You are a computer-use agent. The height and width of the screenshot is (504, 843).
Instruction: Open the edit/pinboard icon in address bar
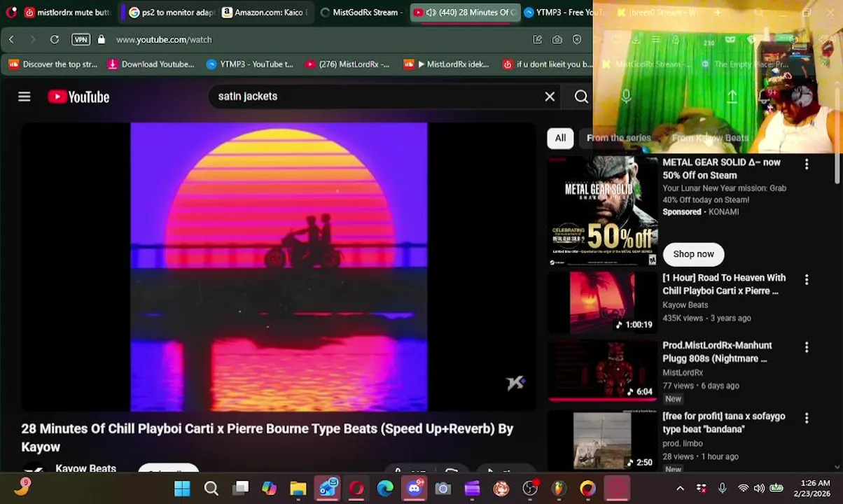538,40
